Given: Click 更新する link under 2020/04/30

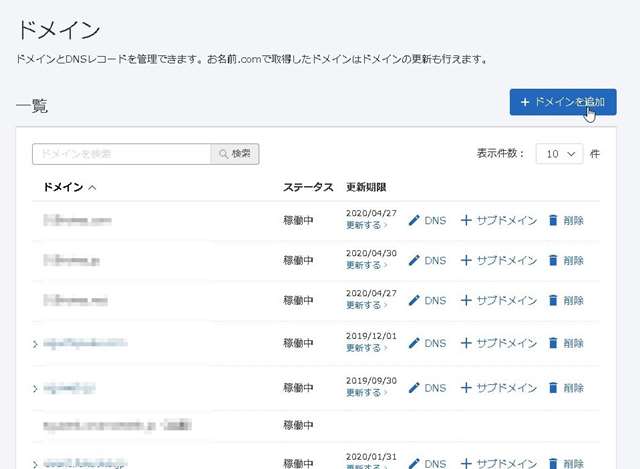Looking at the screenshot, I should pos(365,266).
